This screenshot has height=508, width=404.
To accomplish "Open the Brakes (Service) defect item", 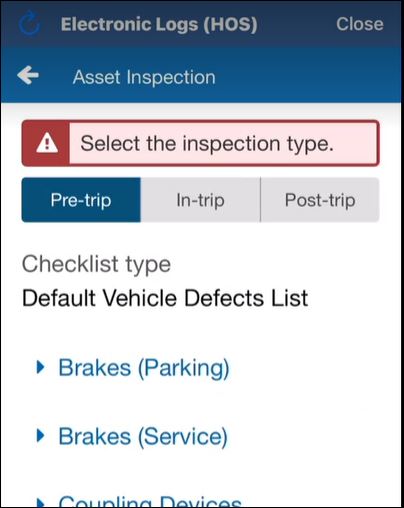I will pyautogui.click(x=143, y=436).
